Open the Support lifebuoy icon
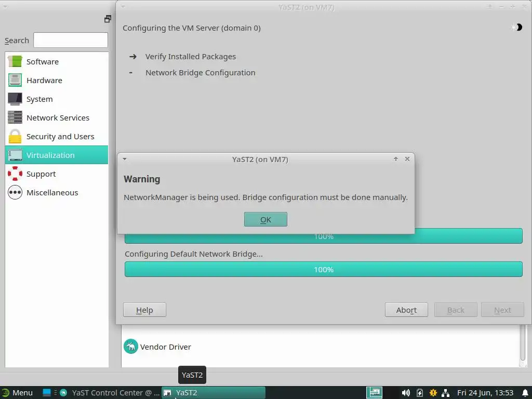This screenshot has width=532, height=399. 15,174
